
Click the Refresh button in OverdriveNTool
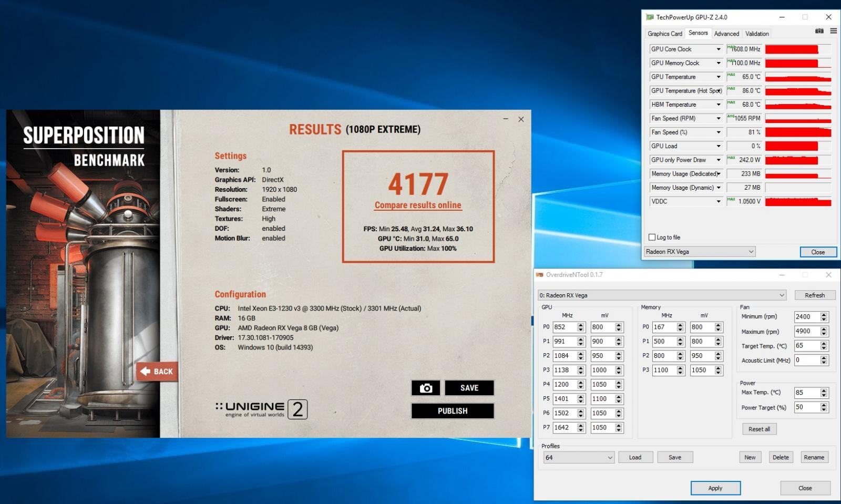[815, 295]
